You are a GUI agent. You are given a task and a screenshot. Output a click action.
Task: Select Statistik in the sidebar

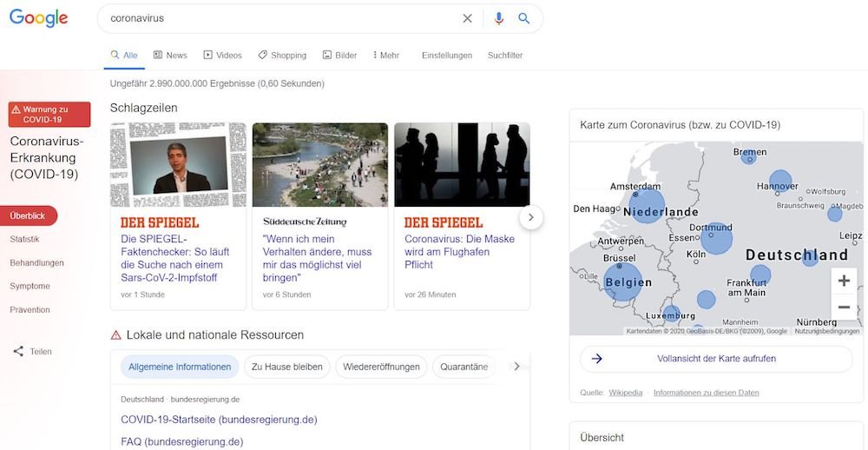[24, 240]
